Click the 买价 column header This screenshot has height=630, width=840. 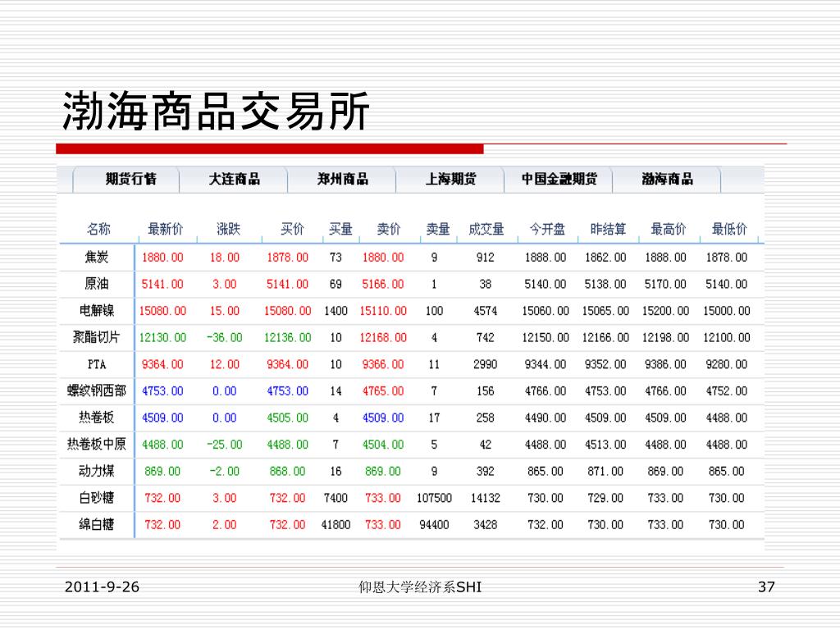[x=292, y=230]
